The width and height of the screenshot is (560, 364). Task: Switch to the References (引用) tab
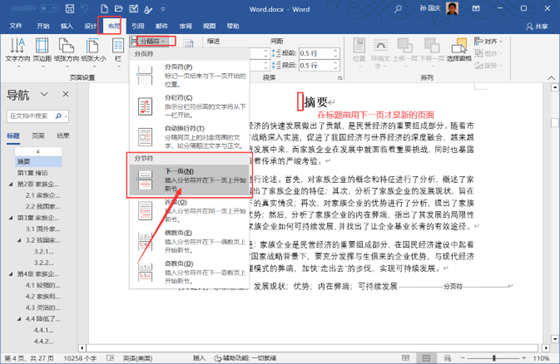click(138, 26)
